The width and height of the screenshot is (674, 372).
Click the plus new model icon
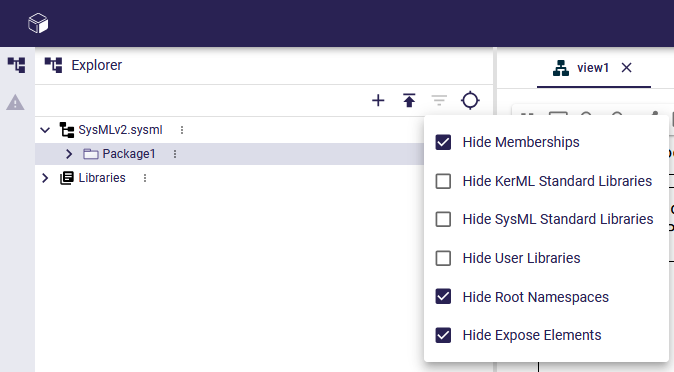pyautogui.click(x=378, y=101)
